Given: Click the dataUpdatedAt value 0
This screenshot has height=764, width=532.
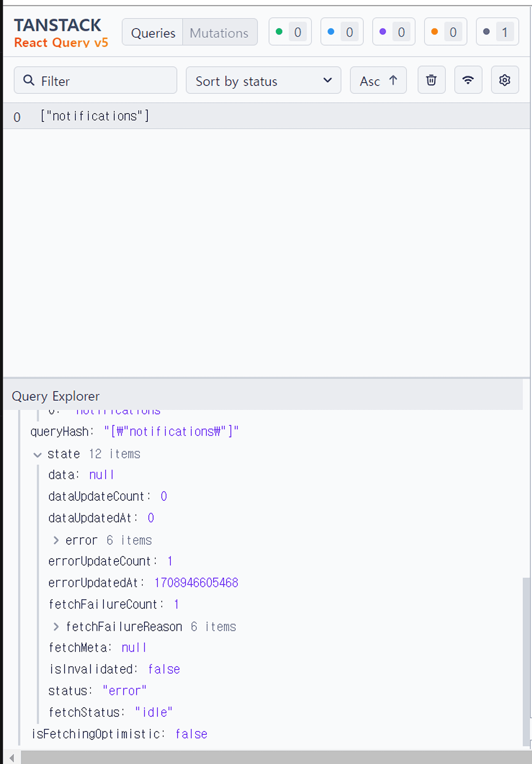Looking at the screenshot, I should pos(151,518).
